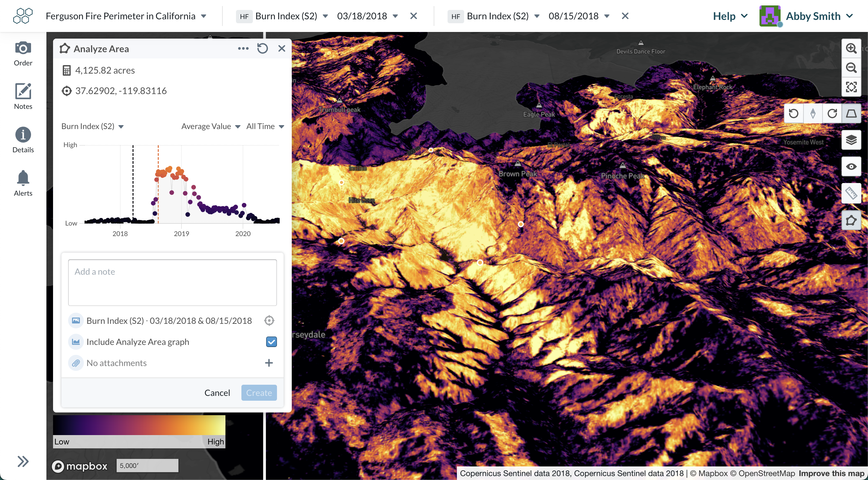Reset the Analyze Area with refresh icon
Image resolution: width=868 pixels, height=480 pixels.
(262, 49)
